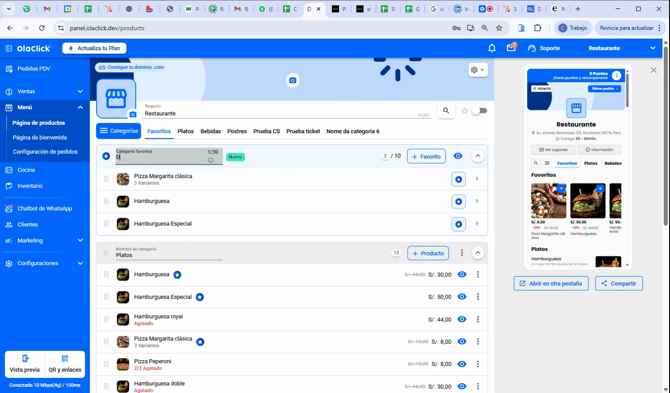Click Abrir en otra pestaña
Viewport: 670px width, 393px height.
[x=551, y=284]
